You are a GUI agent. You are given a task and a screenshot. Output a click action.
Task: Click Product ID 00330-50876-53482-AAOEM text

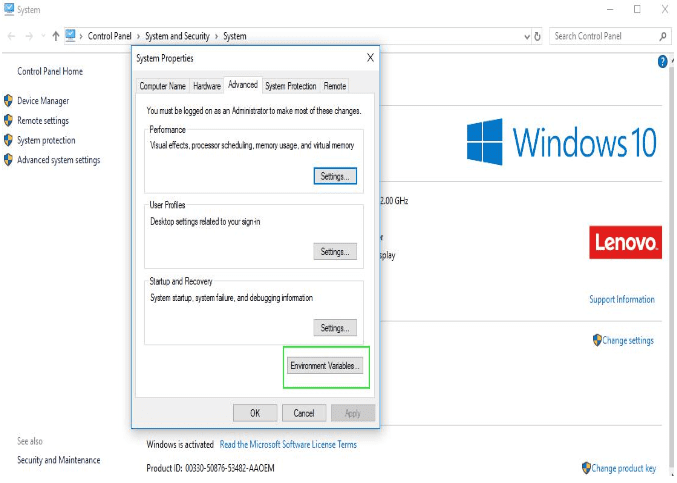(x=210, y=468)
